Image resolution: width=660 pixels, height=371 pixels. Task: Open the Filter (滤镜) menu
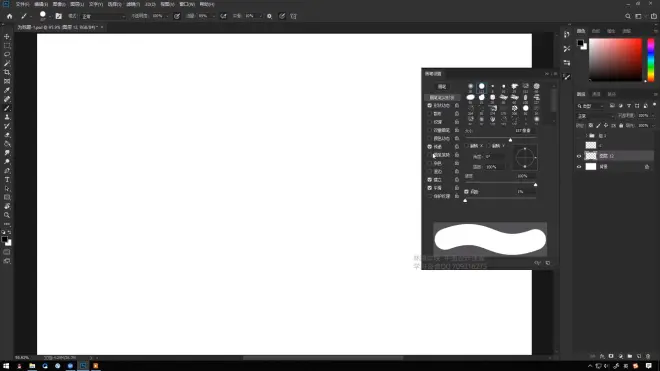[x=133, y=4]
